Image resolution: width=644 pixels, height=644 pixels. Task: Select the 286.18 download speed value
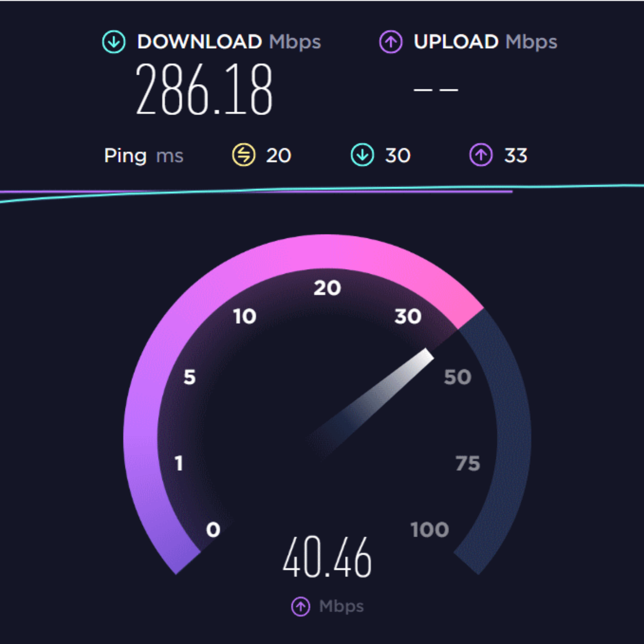click(x=204, y=89)
